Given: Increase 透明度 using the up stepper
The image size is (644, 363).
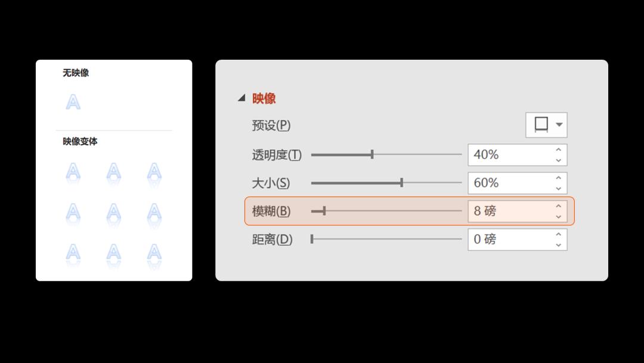Looking at the screenshot, I should pyautogui.click(x=558, y=149).
